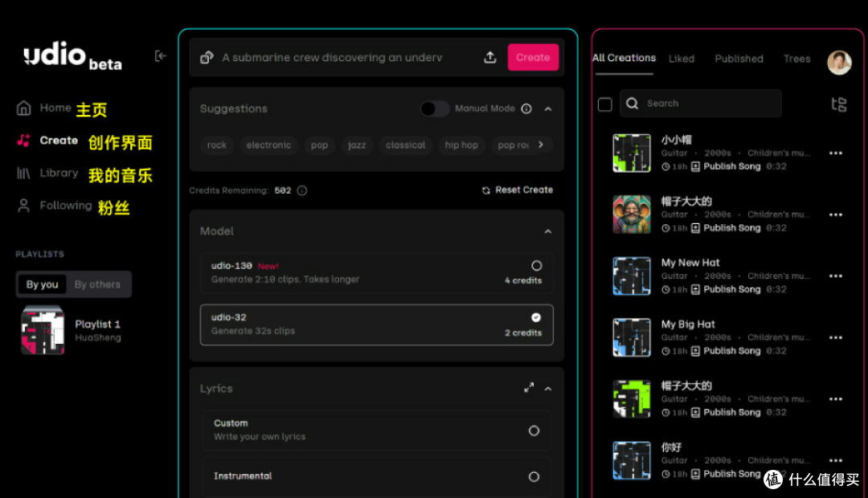
Task: Open Home from the sidebar
Action: [55, 108]
